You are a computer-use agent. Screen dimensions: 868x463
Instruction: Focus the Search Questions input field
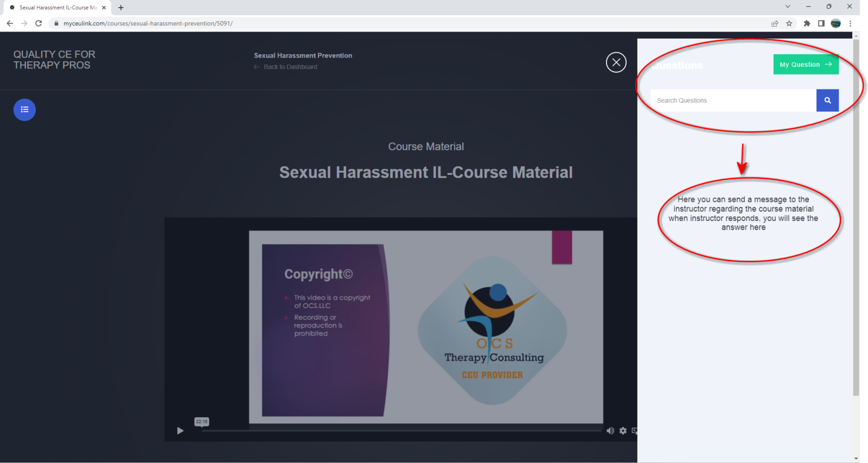732,100
